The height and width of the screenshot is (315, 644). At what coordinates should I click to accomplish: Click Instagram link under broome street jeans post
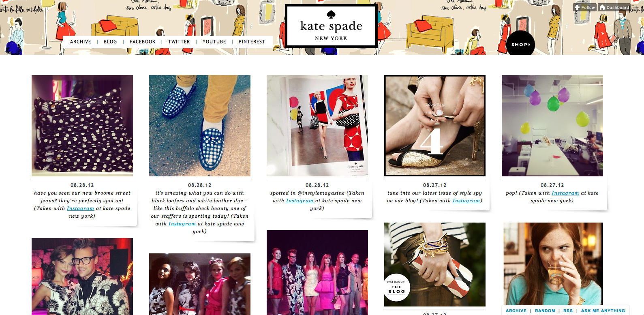coord(80,208)
